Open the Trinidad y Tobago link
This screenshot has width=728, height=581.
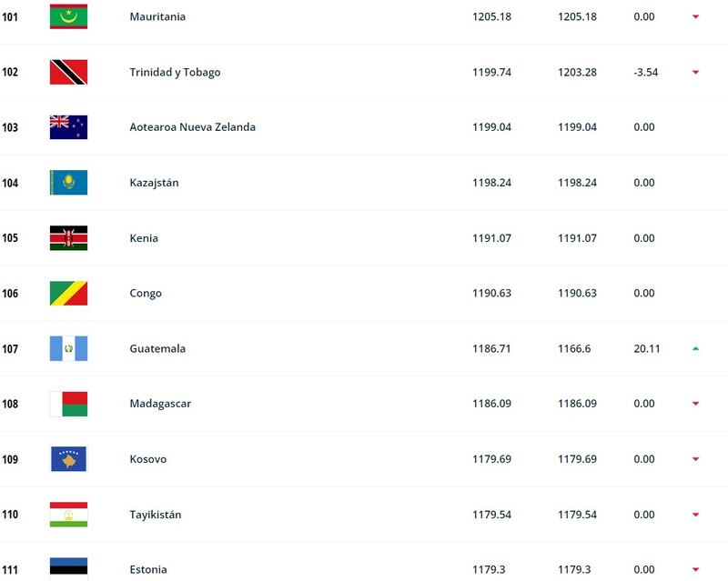tap(175, 73)
